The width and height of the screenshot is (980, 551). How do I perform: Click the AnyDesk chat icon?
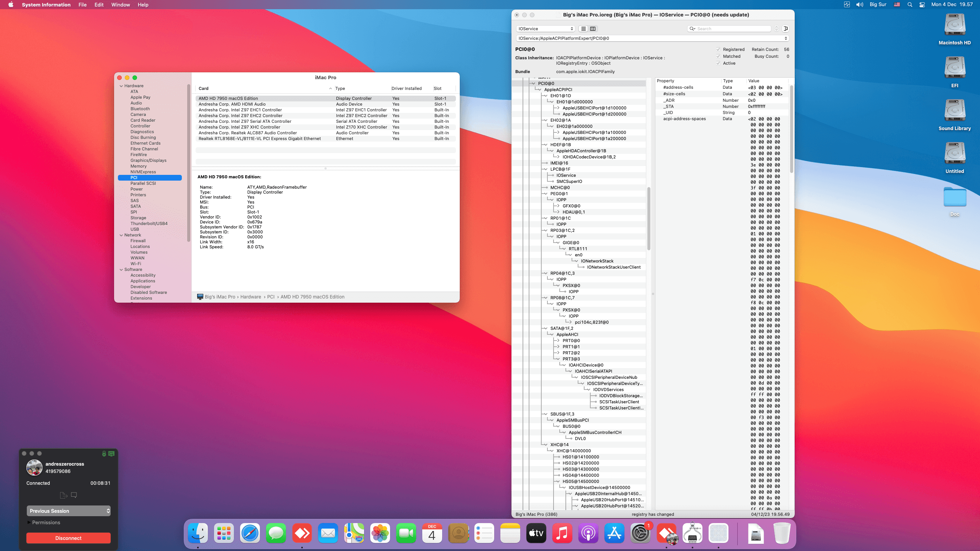click(74, 495)
